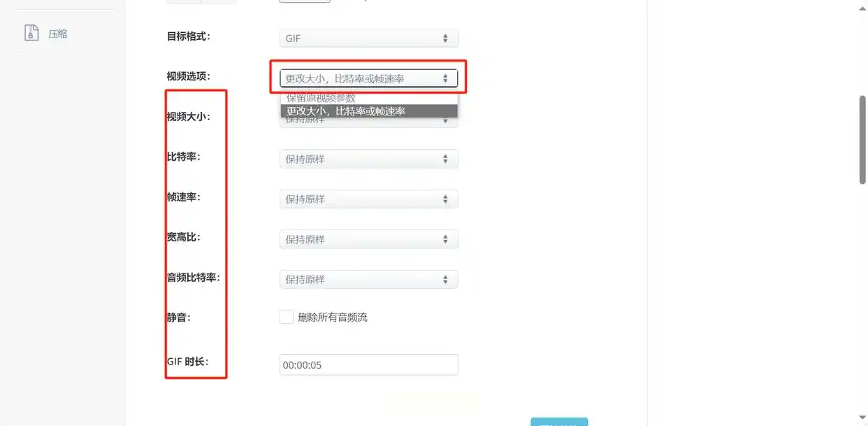Open the 目标格式 GIF dropdown
Screen dimensions: 868x426
coord(368,38)
